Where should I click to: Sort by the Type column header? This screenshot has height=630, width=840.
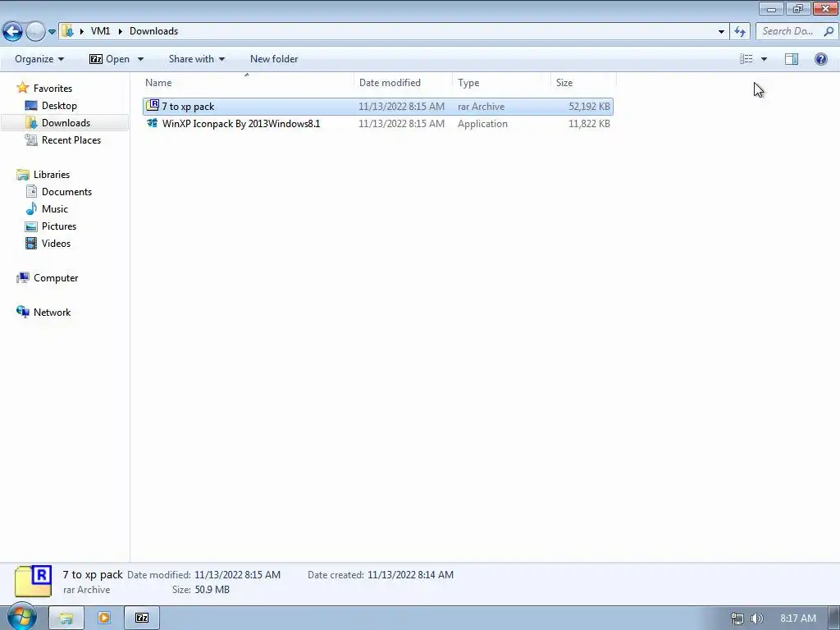click(501, 83)
